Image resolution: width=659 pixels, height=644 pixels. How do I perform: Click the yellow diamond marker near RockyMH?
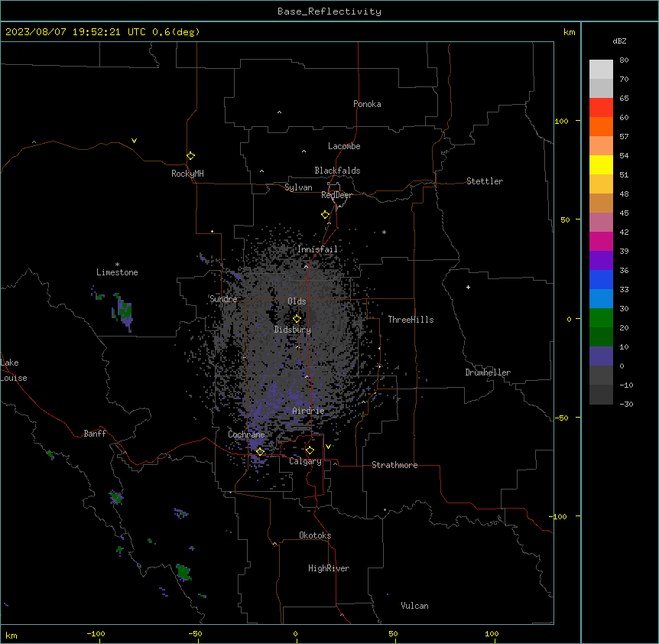pos(190,156)
